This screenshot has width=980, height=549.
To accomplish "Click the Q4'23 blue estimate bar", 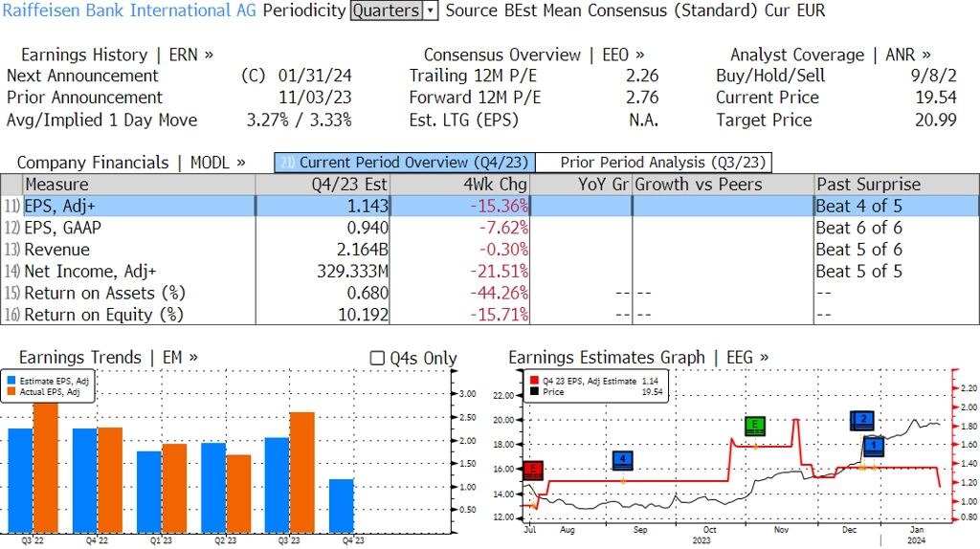I will tap(341, 507).
